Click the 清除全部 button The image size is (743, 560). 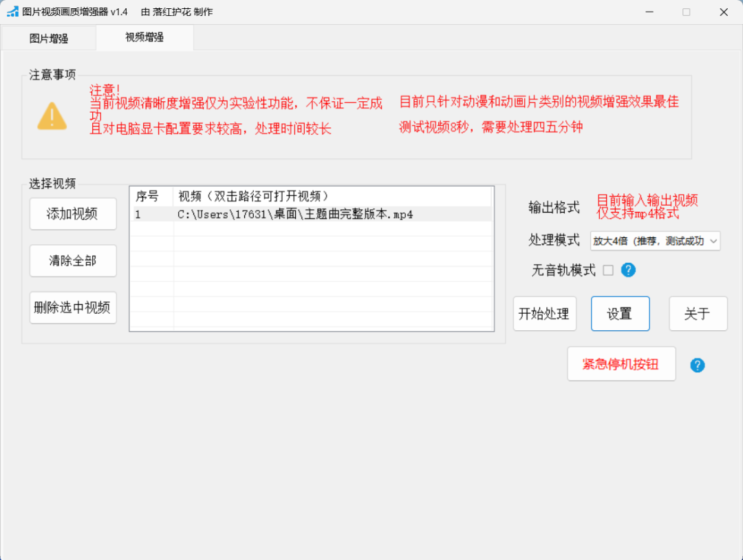click(x=73, y=261)
